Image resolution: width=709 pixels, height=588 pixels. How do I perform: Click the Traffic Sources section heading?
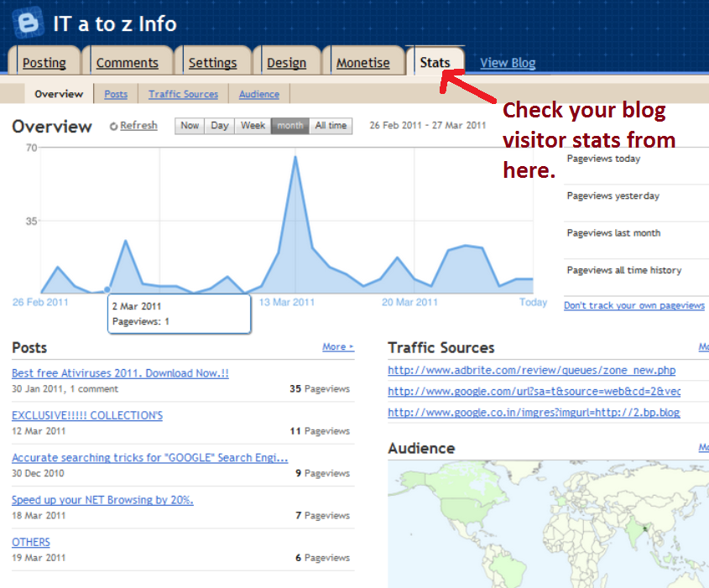[441, 347]
